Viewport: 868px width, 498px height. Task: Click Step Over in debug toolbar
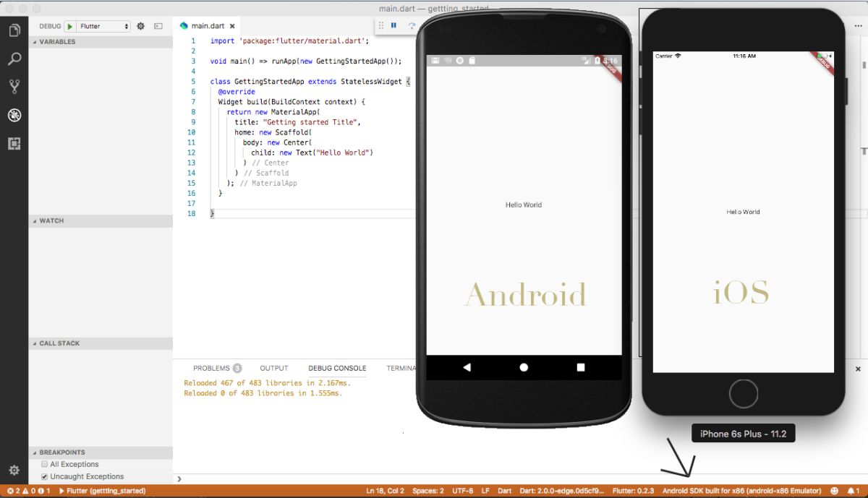pyautogui.click(x=412, y=25)
